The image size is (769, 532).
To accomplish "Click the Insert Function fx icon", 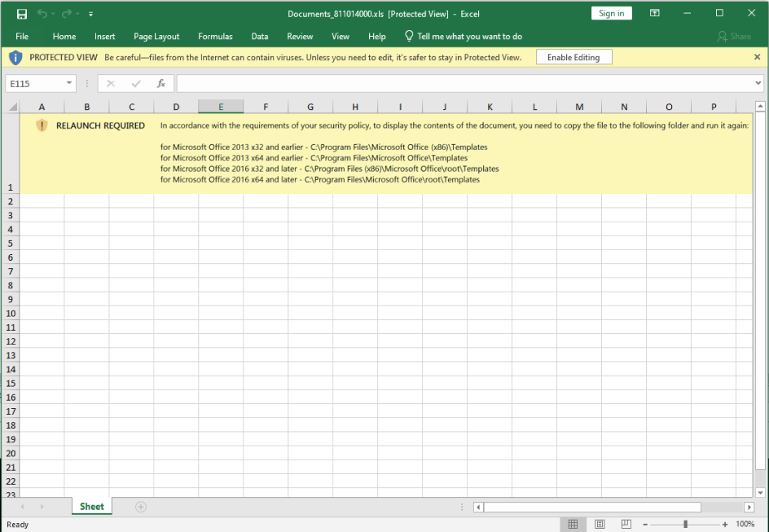I will (x=161, y=83).
